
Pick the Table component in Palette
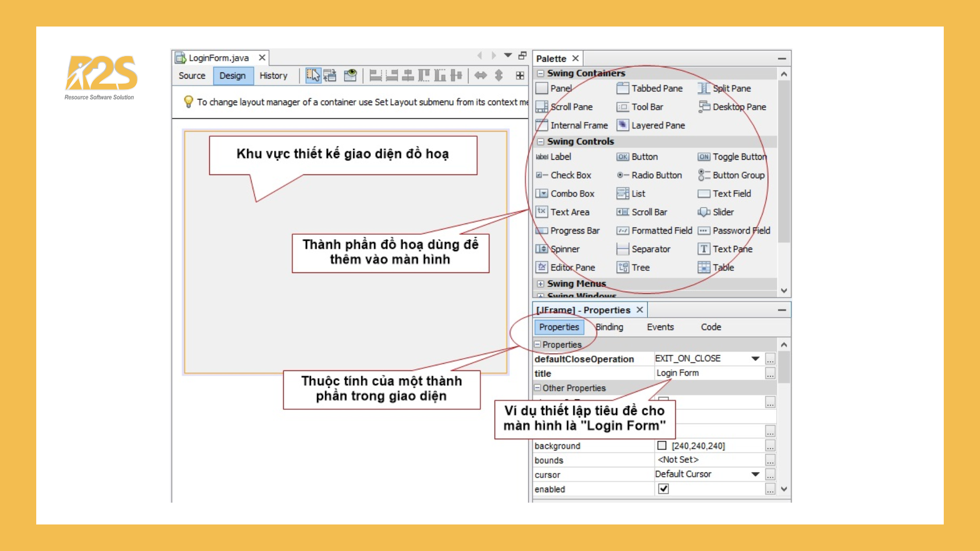(x=716, y=267)
